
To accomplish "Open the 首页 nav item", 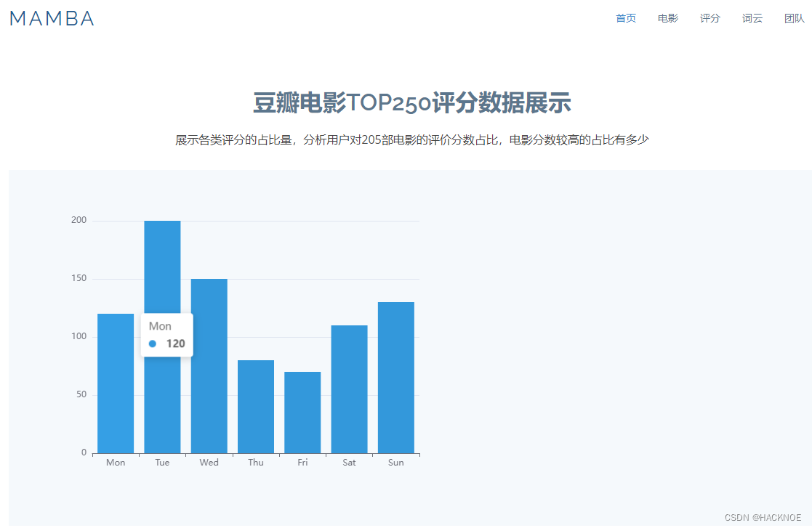I will click(x=626, y=19).
